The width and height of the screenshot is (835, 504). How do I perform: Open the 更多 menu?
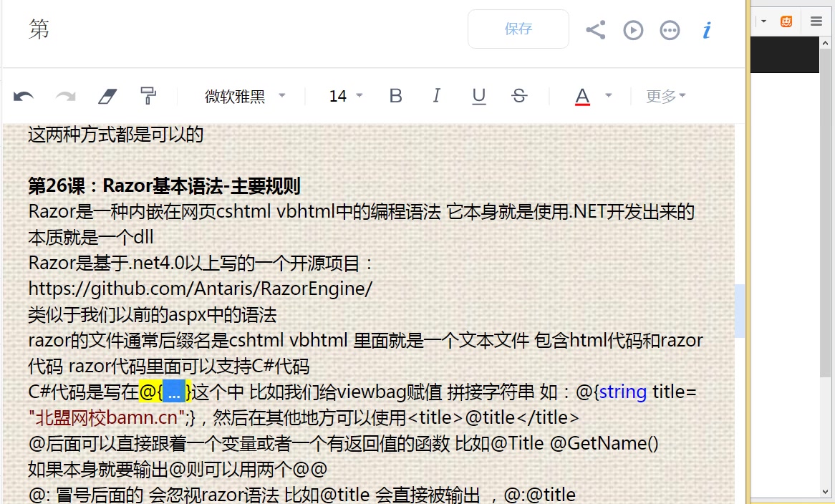665,95
